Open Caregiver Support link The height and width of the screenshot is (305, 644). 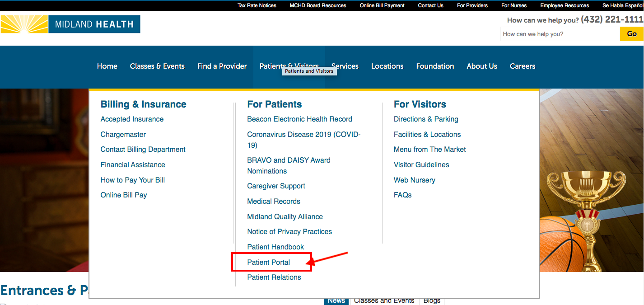(276, 186)
